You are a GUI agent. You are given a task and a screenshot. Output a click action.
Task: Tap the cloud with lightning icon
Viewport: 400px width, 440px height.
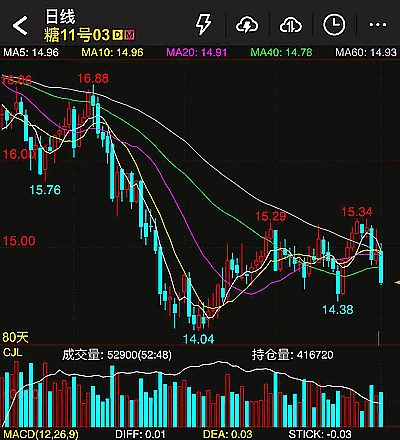point(247,25)
